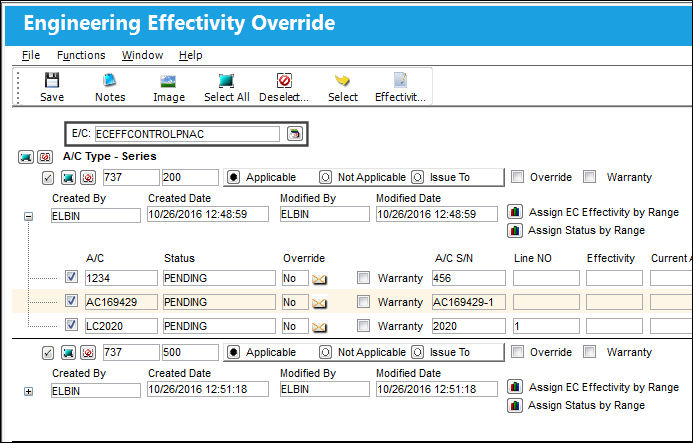This screenshot has width=693, height=443.
Task: Click the A/C S/N field AC169429-1
Action: (468, 302)
